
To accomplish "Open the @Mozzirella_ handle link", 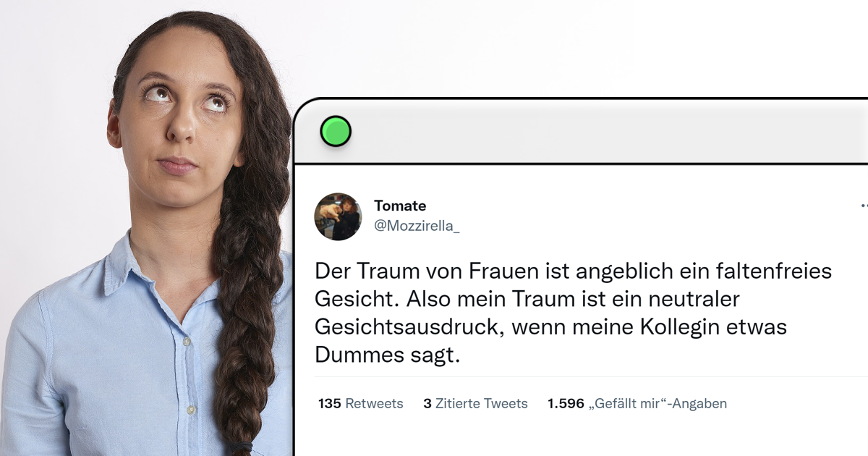I will (417, 226).
